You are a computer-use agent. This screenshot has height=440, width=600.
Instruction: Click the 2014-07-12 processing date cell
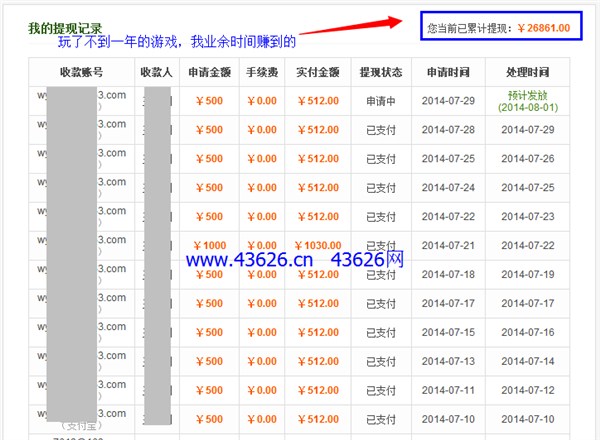click(x=526, y=390)
